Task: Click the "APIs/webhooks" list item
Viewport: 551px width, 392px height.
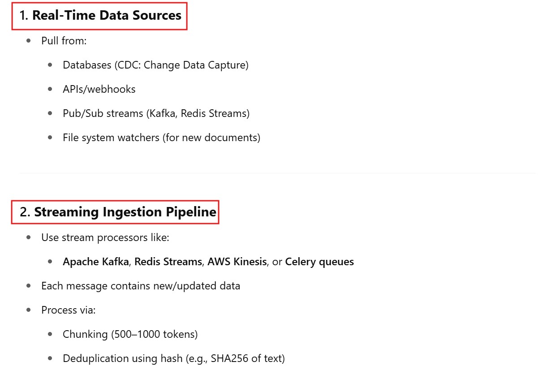Action: pos(99,89)
